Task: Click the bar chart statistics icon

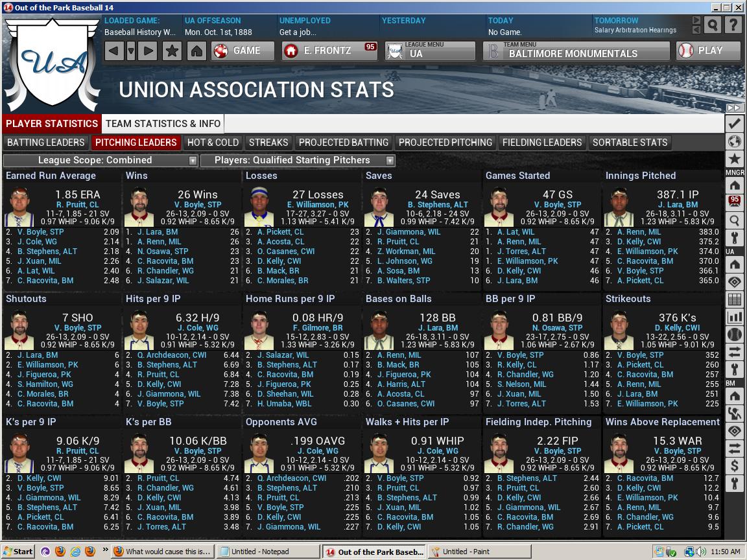Action: pyautogui.click(x=736, y=316)
